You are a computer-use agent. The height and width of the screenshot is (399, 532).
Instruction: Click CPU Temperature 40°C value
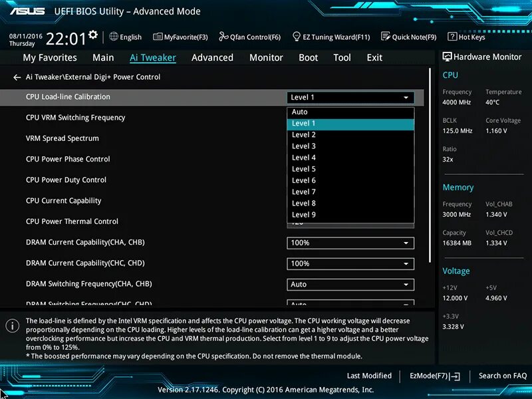click(492, 102)
